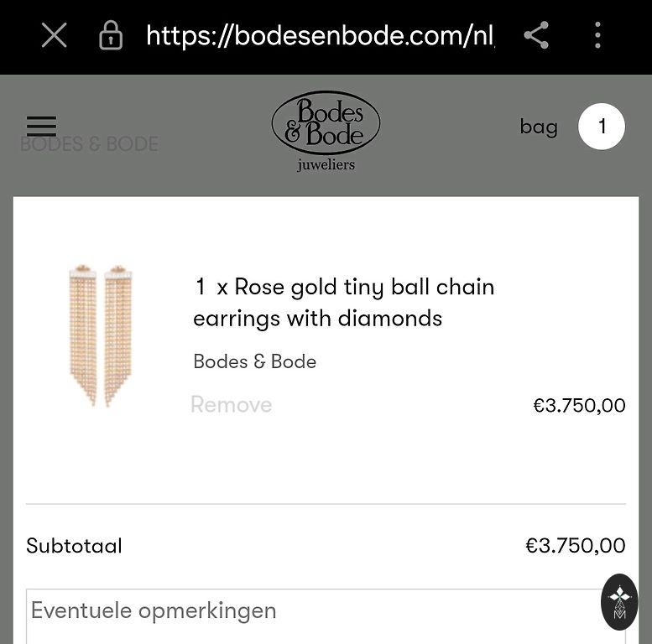Click the Bodes & Bode brand name under the product

(x=254, y=361)
